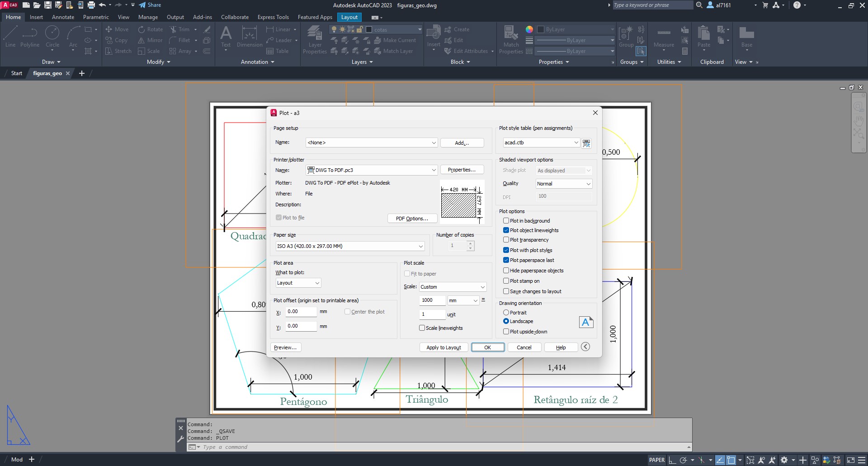Select Portrait drawing orientation
This screenshot has height=466, width=868.
click(x=506, y=313)
